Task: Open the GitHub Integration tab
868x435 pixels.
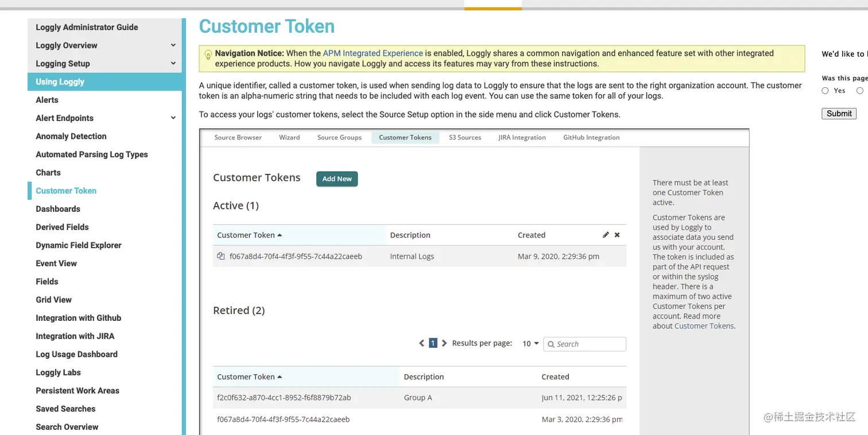Action: tap(591, 138)
